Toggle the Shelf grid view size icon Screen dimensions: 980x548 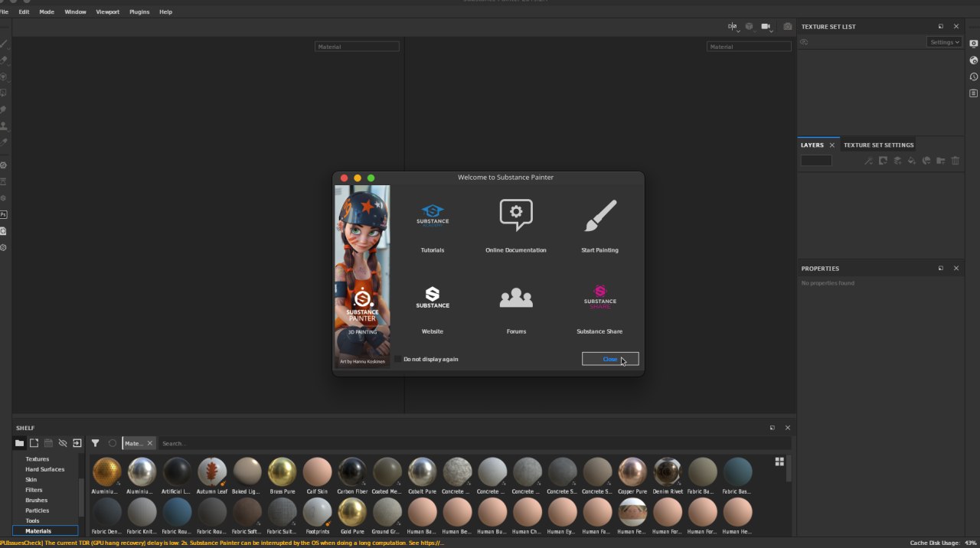tap(779, 462)
